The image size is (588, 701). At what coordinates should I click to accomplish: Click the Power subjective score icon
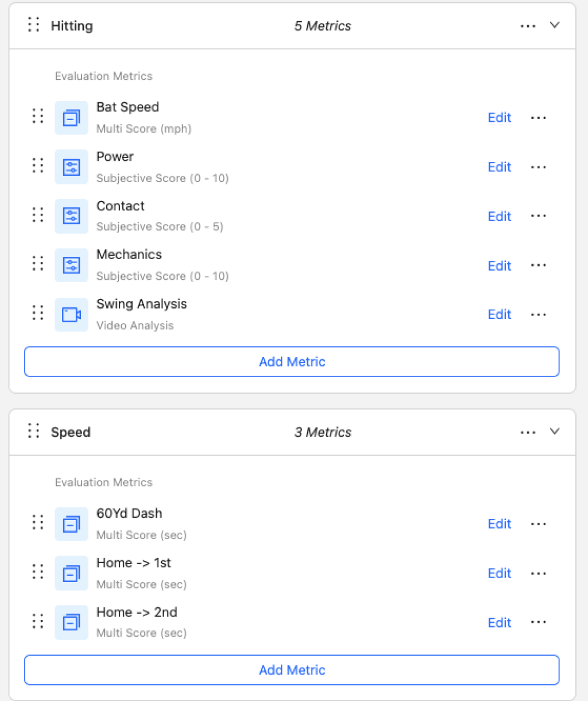point(71,167)
